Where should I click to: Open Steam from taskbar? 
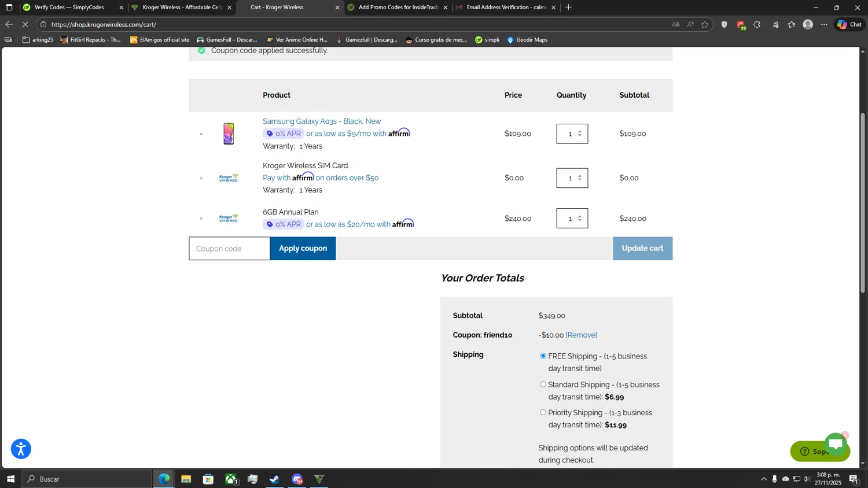click(x=275, y=479)
